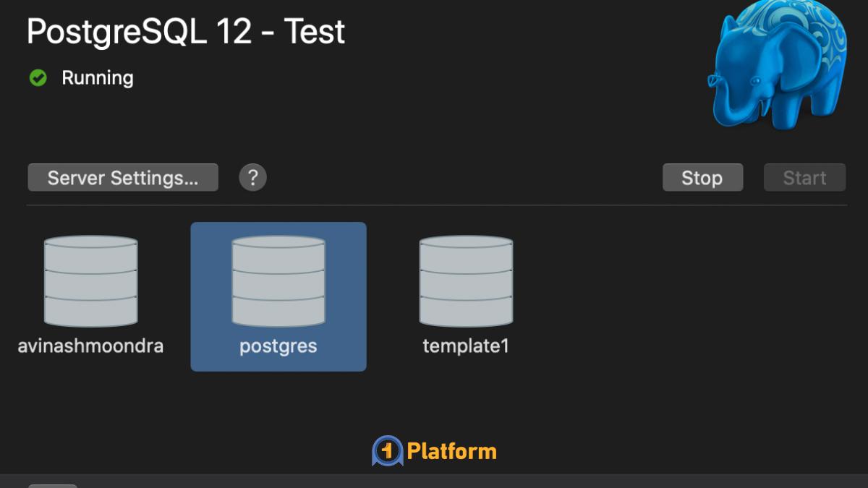Stop the PostgreSQL 12 server
This screenshot has width=868, height=488.
pos(702,177)
